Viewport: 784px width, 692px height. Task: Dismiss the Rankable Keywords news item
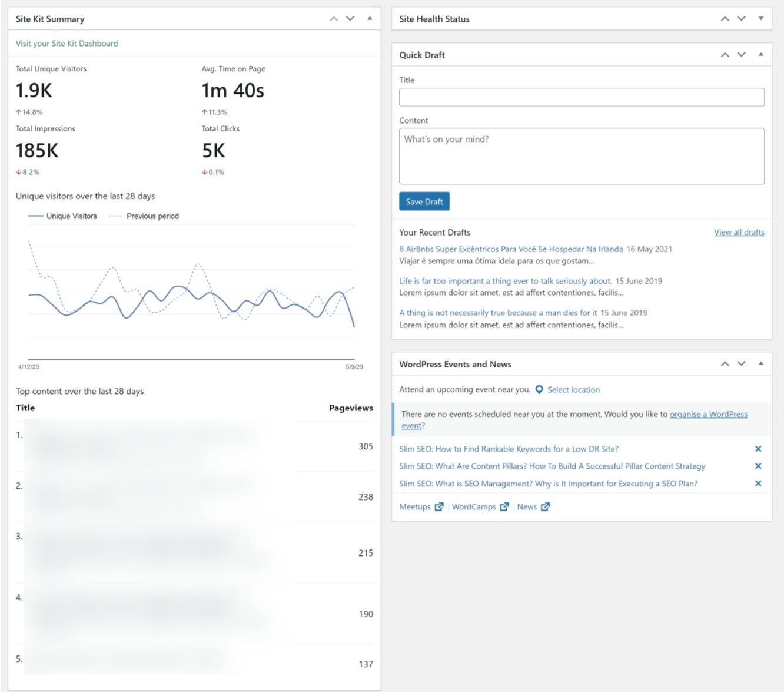pyautogui.click(x=759, y=449)
